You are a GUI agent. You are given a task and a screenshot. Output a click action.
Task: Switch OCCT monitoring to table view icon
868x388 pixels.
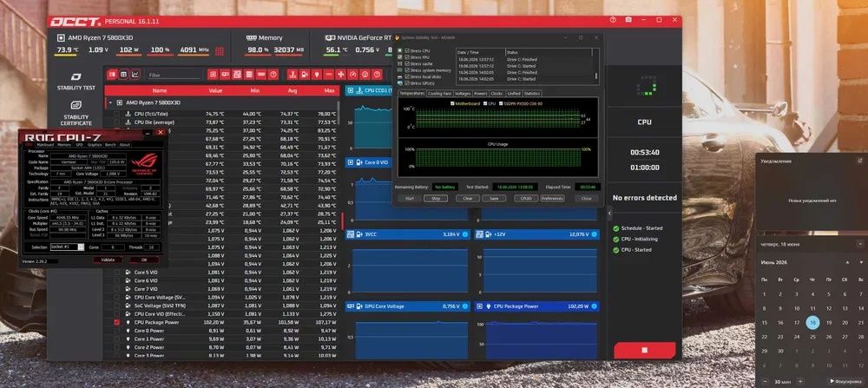(x=123, y=74)
